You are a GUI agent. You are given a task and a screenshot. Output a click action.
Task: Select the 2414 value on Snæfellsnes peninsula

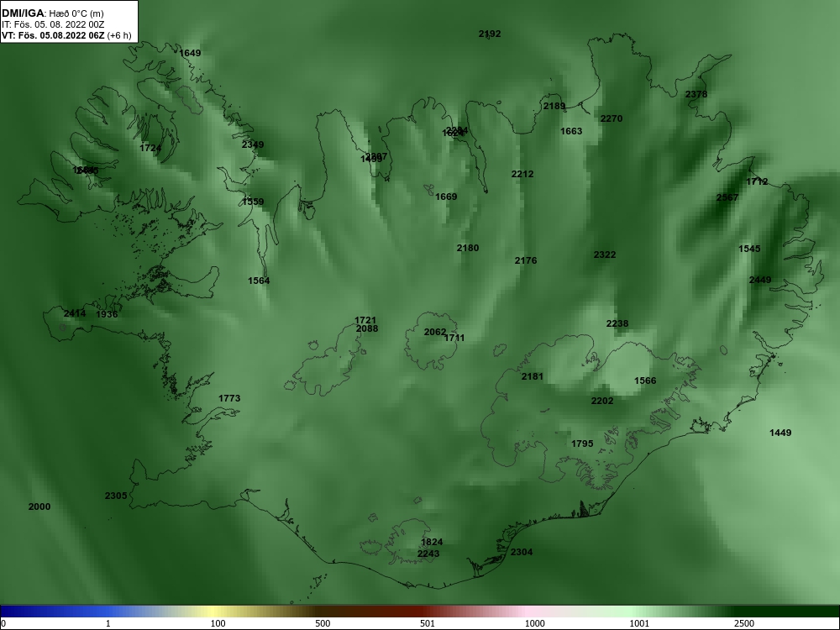(x=75, y=313)
